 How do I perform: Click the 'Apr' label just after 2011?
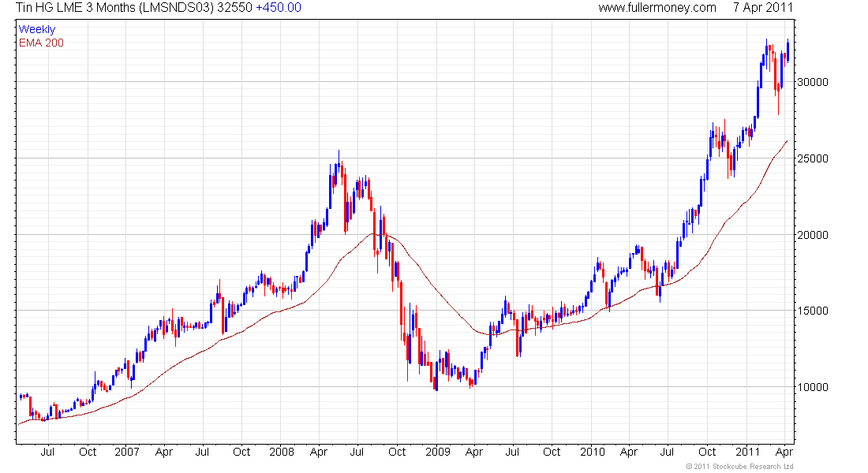pos(784,452)
